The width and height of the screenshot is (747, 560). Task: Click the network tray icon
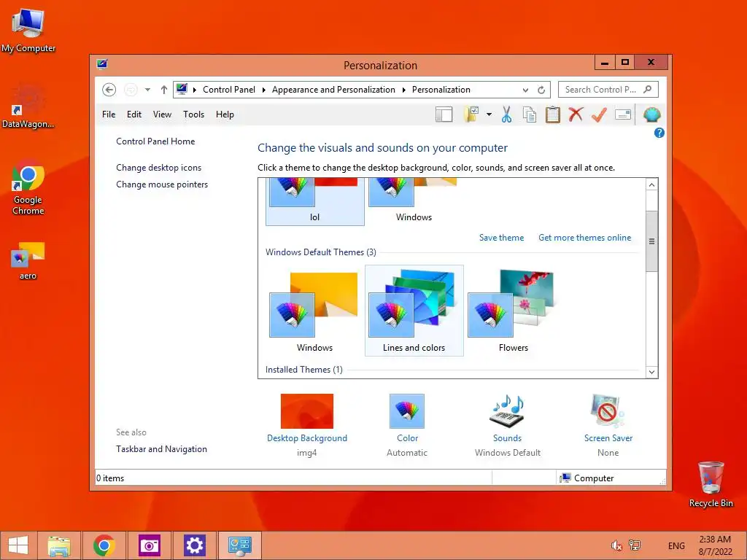(x=635, y=545)
